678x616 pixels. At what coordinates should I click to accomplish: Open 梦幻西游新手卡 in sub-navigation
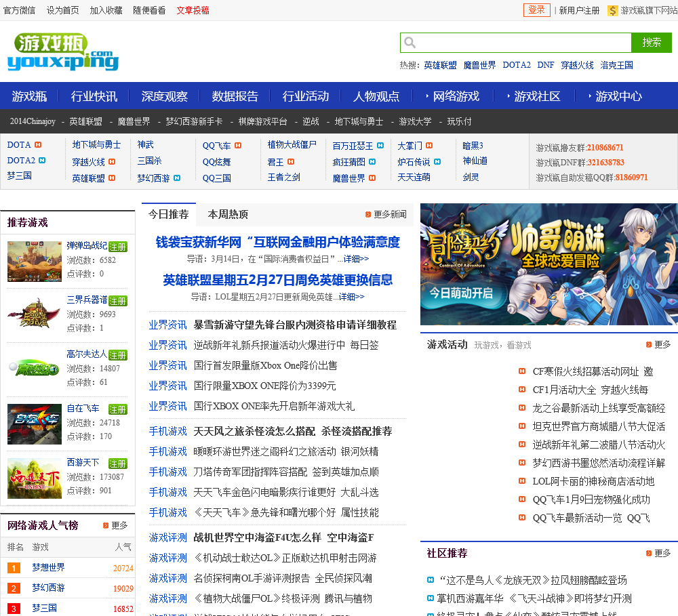coord(194,121)
